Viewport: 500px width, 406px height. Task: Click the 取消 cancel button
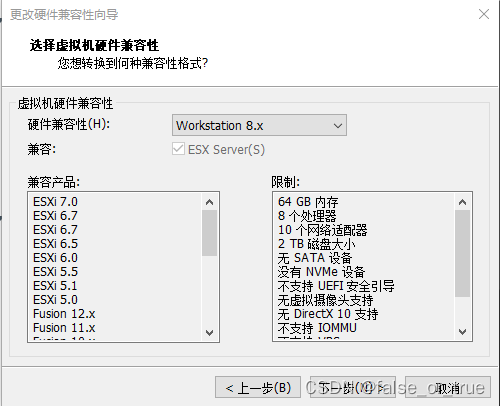click(x=448, y=388)
